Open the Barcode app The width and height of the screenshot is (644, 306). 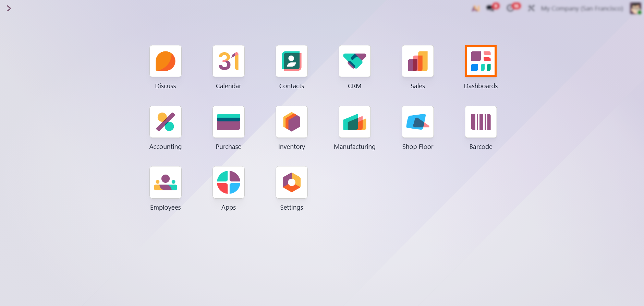(x=481, y=122)
